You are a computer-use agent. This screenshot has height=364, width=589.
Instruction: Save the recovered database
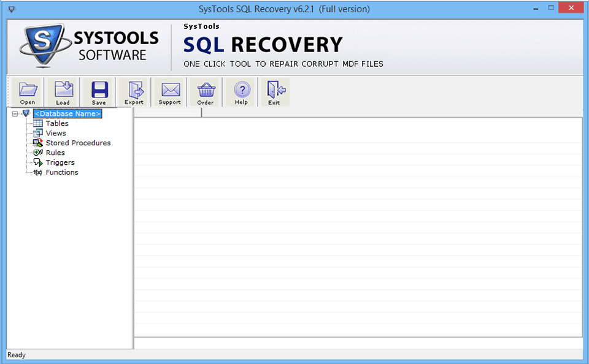pyautogui.click(x=98, y=91)
